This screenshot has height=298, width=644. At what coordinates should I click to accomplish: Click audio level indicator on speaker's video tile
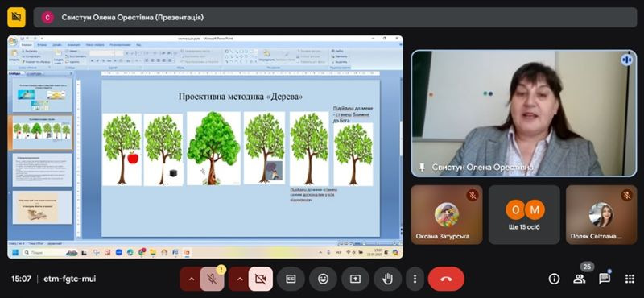click(x=626, y=60)
